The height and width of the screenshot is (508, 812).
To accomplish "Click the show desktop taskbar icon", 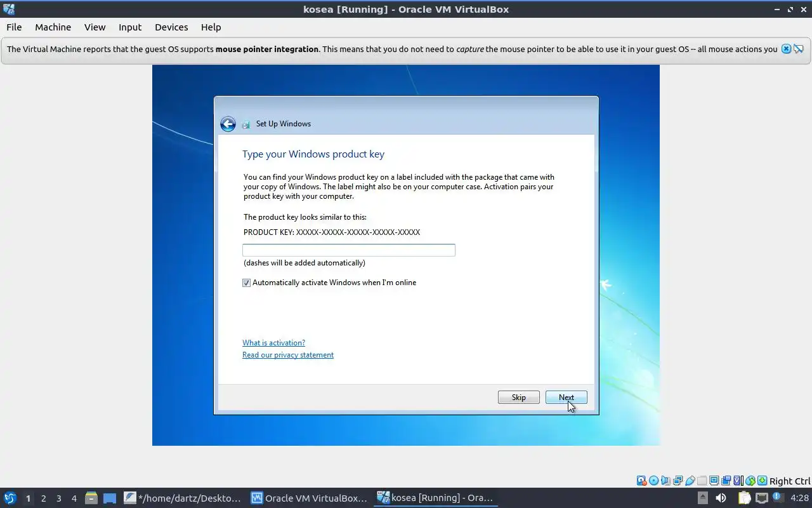I will point(110,498).
